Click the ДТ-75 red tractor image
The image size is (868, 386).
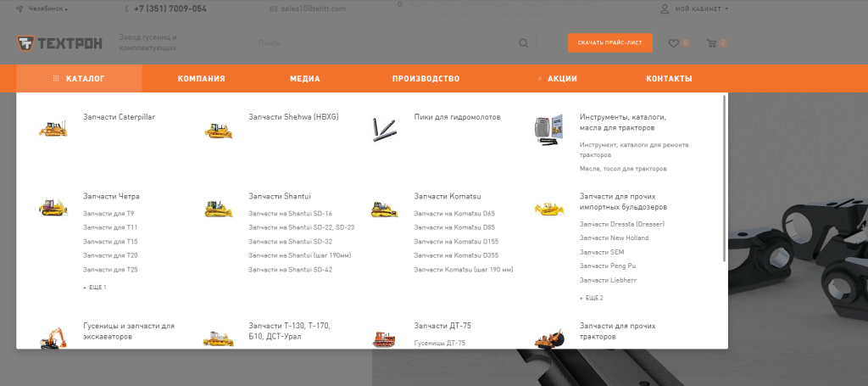click(384, 339)
